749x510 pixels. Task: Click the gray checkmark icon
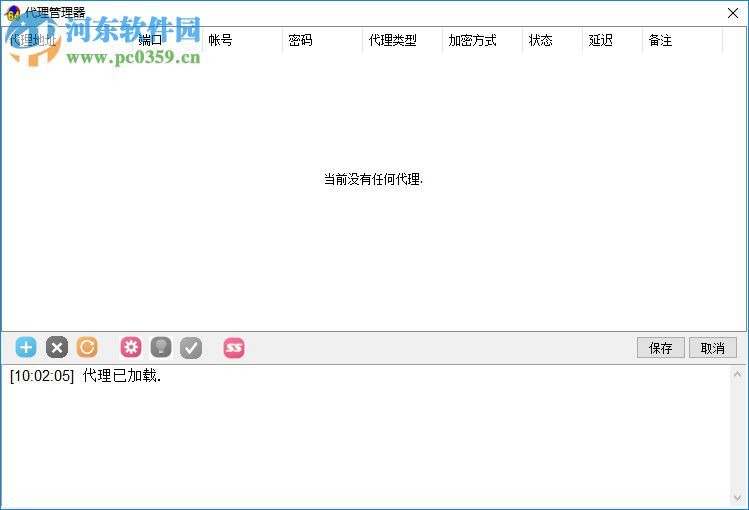(191, 348)
